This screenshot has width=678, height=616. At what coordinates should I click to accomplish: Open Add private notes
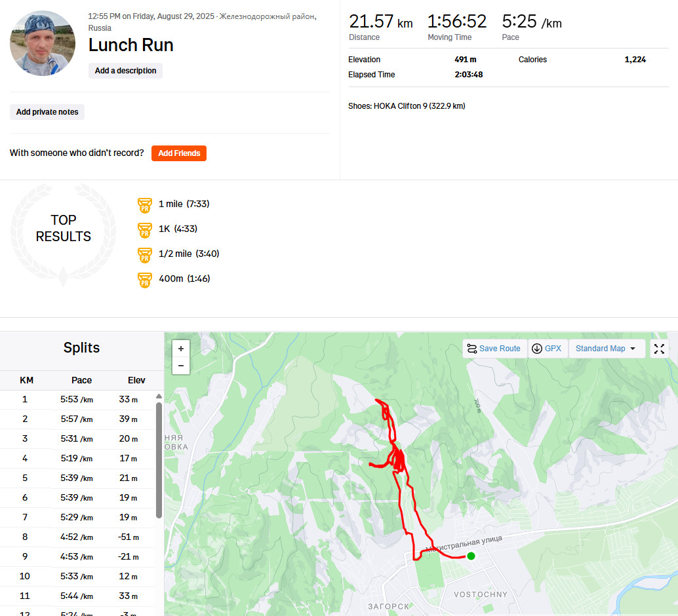click(x=47, y=112)
